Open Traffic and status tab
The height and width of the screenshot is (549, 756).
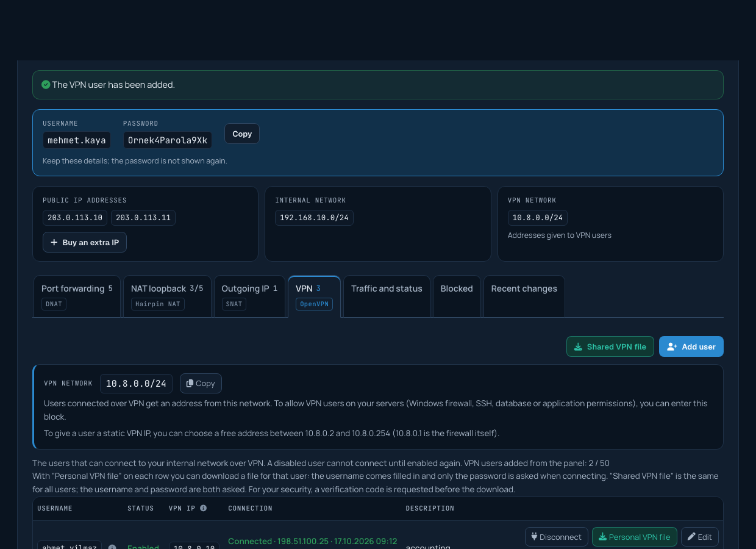pos(387,296)
